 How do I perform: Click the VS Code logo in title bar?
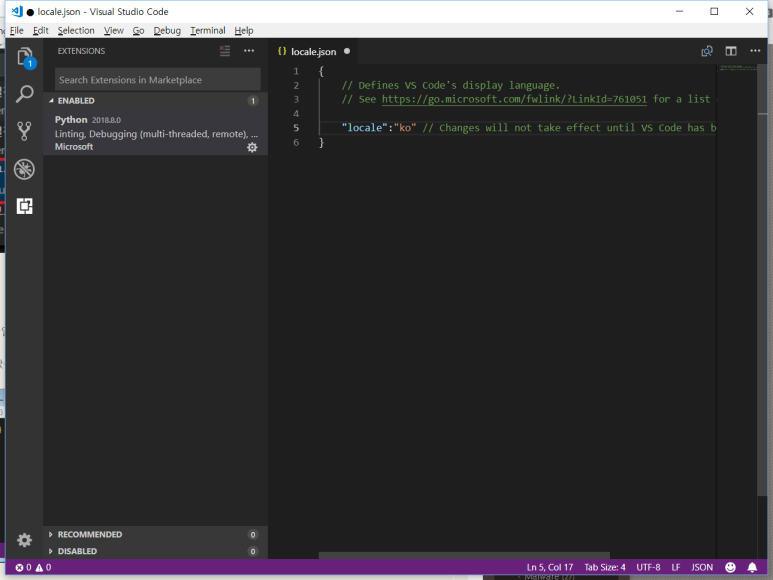(x=17, y=11)
